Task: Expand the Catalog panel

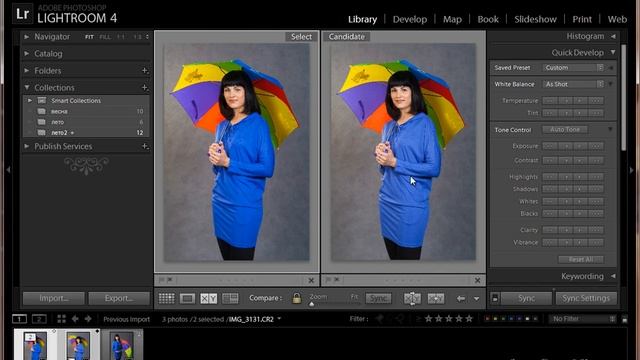Action: 27,53
